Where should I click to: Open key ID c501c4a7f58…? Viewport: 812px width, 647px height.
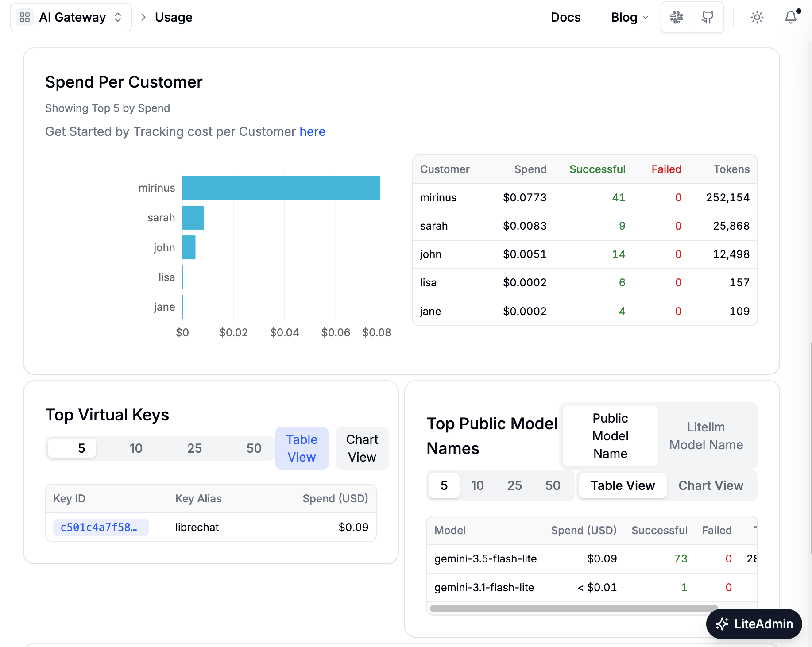click(x=101, y=528)
